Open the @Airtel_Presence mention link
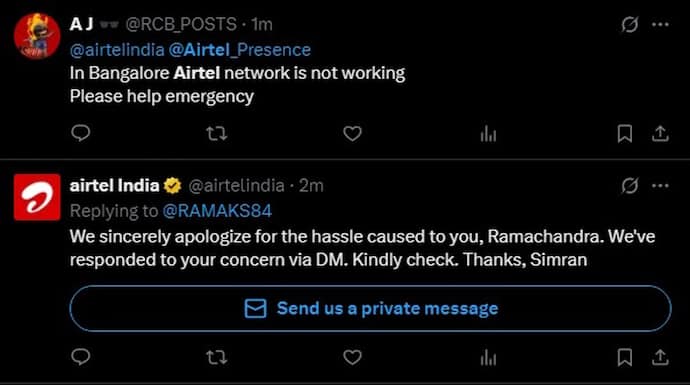The image size is (690, 385). pyautogui.click(x=239, y=50)
